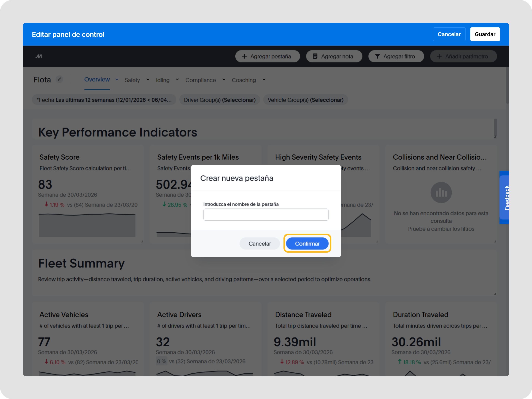532x399 pixels.
Task: Click the plus icon on Añadir parámetro
Action: click(439, 56)
